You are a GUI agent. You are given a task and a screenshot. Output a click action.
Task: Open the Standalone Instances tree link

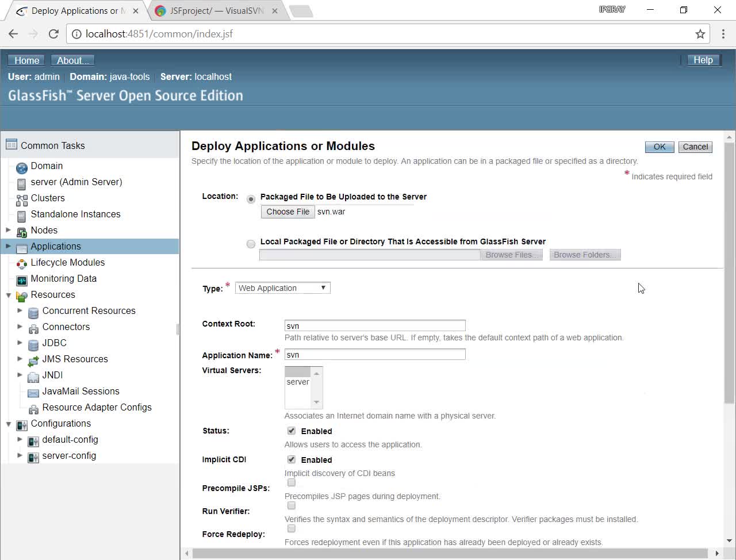(76, 214)
